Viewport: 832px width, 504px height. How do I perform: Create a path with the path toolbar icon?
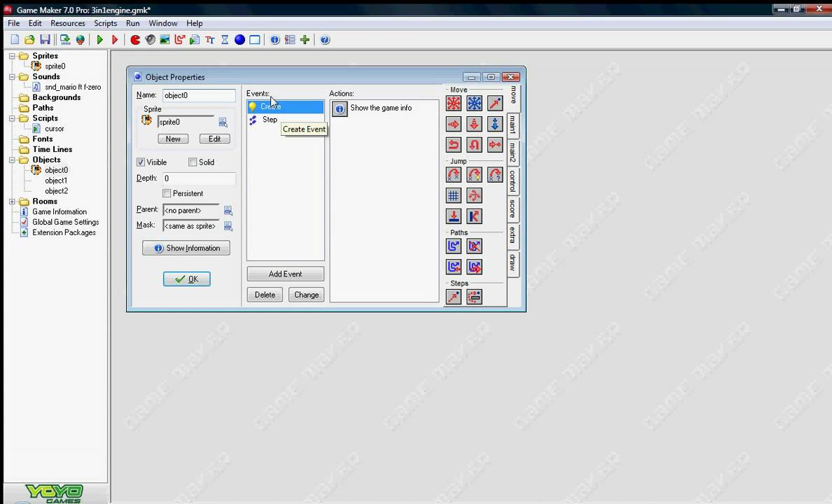point(180,40)
